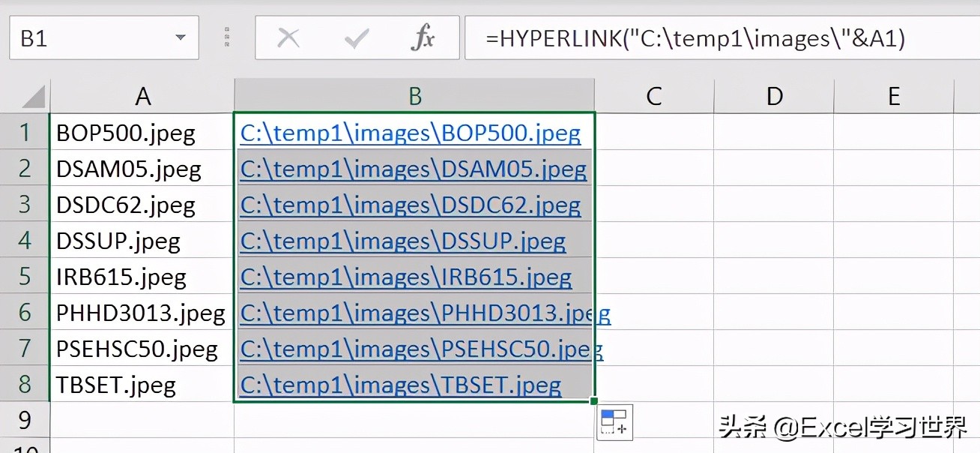Click the Select All corner triangle

pyautogui.click(x=33, y=97)
